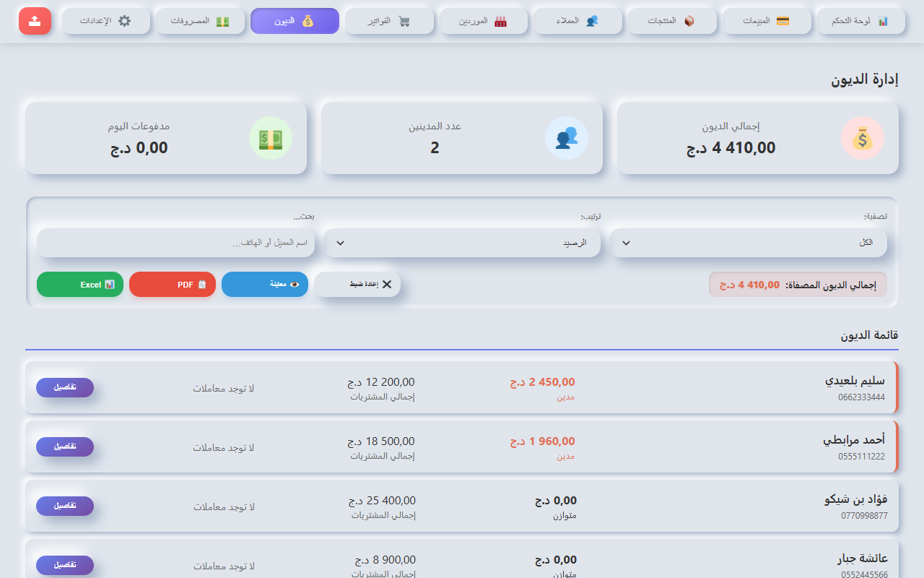The height and width of the screenshot is (578, 924).
Task: Open the لوحة التحكم dashboard tab
Action: tap(860, 21)
